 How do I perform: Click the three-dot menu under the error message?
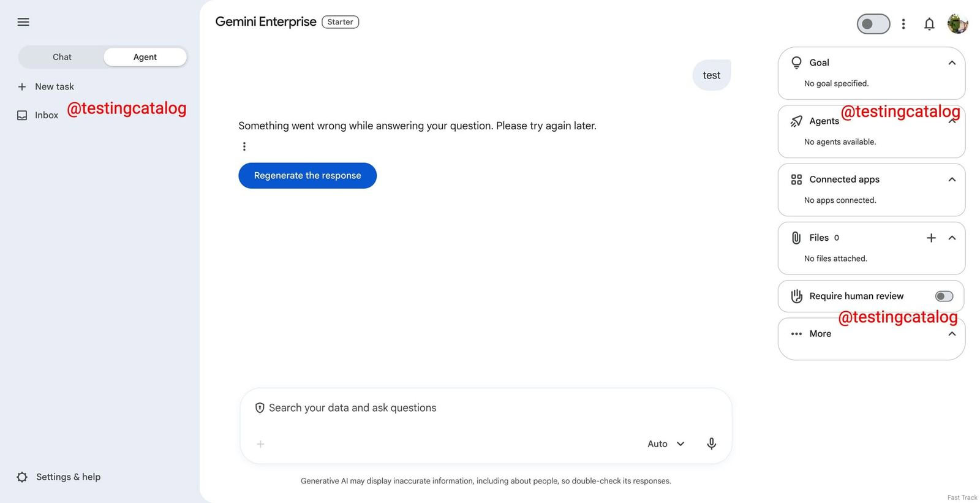tap(244, 146)
